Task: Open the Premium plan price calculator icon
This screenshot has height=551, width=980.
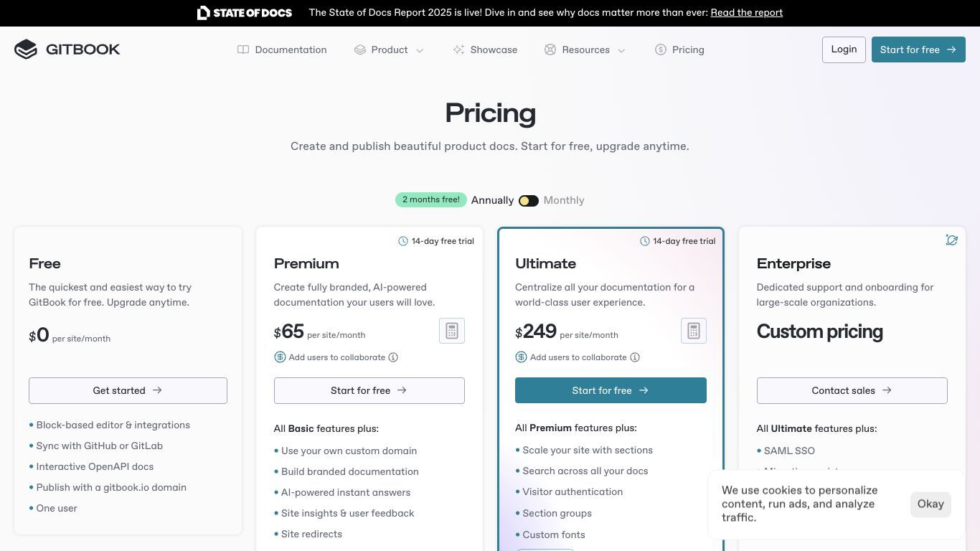Action: (x=452, y=331)
